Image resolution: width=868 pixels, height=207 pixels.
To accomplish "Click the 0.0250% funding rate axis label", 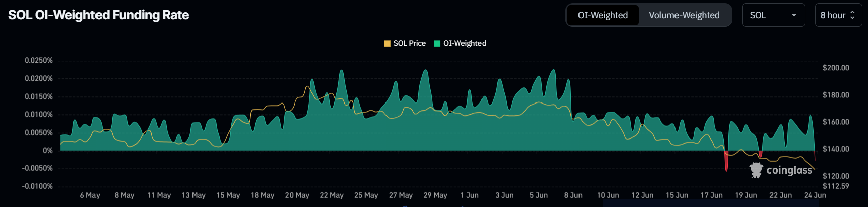I will pyautogui.click(x=39, y=60).
